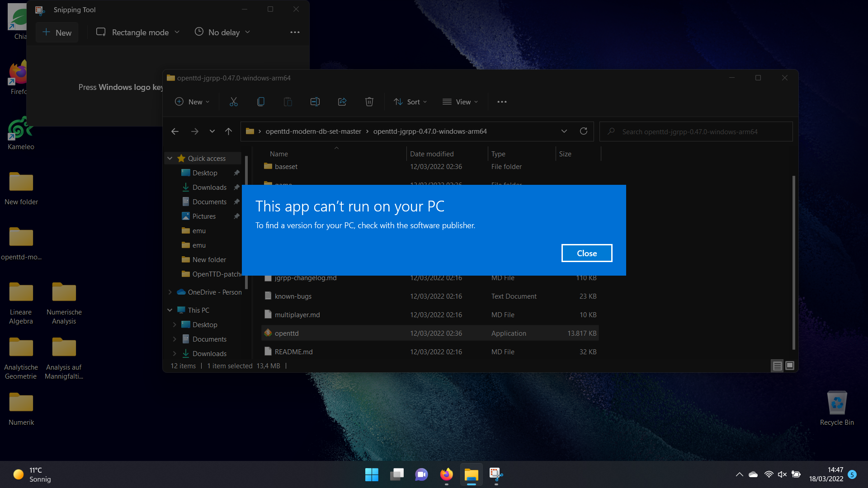Click the file list vertical scrollbar
The height and width of the screenshot is (488, 868).
(793, 263)
